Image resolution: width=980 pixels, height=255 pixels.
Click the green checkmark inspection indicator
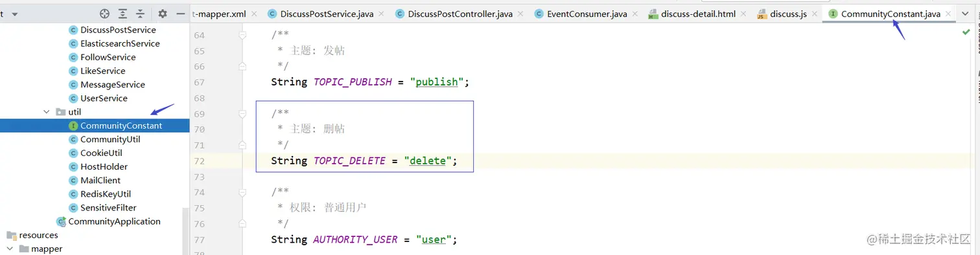(966, 31)
